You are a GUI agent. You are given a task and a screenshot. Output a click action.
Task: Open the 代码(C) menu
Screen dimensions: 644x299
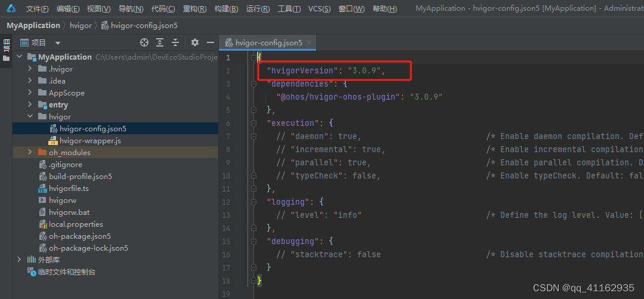[163, 8]
